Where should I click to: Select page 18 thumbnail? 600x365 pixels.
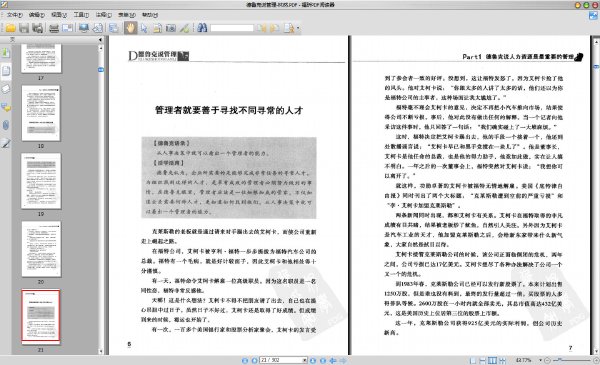[41, 113]
